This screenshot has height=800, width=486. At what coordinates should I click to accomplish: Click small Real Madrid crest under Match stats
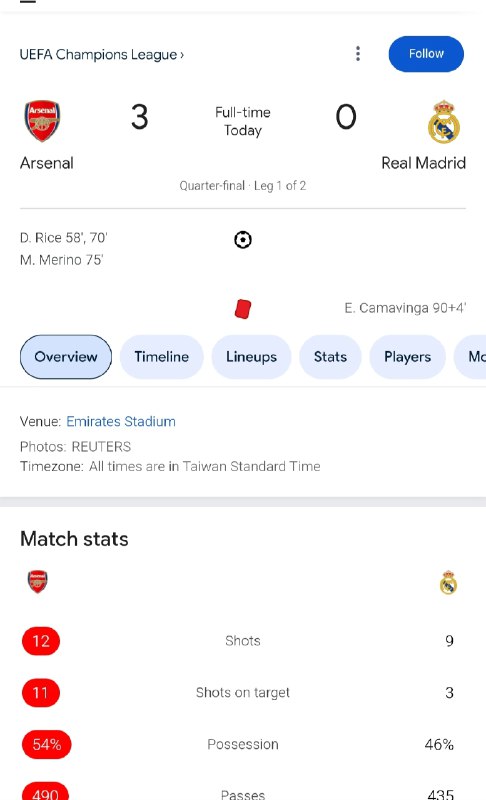click(x=448, y=582)
